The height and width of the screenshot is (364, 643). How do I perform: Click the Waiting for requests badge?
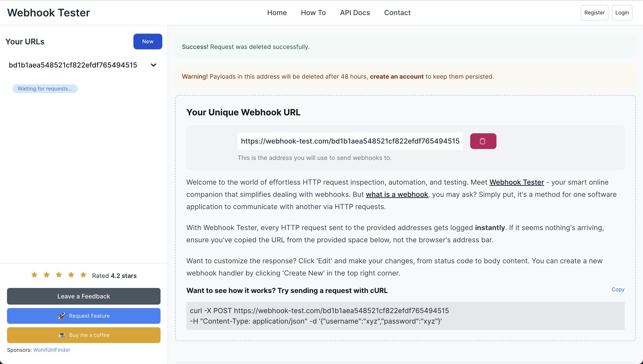click(x=45, y=88)
